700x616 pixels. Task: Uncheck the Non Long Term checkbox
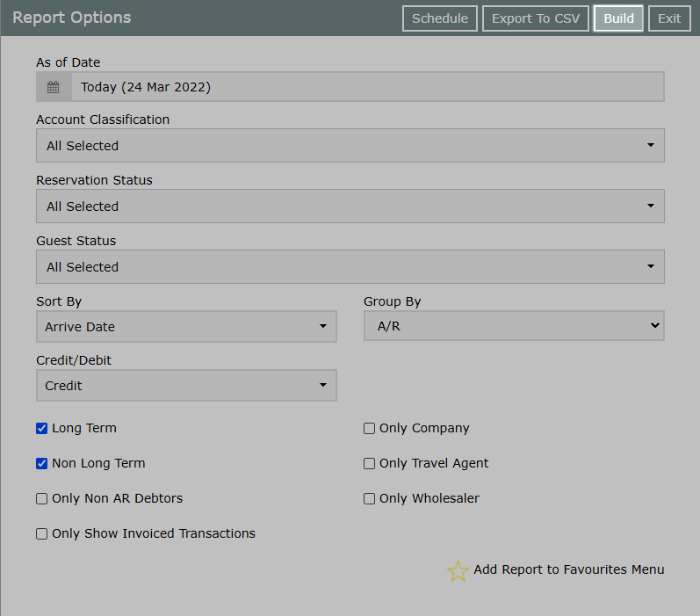click(41, 464)
